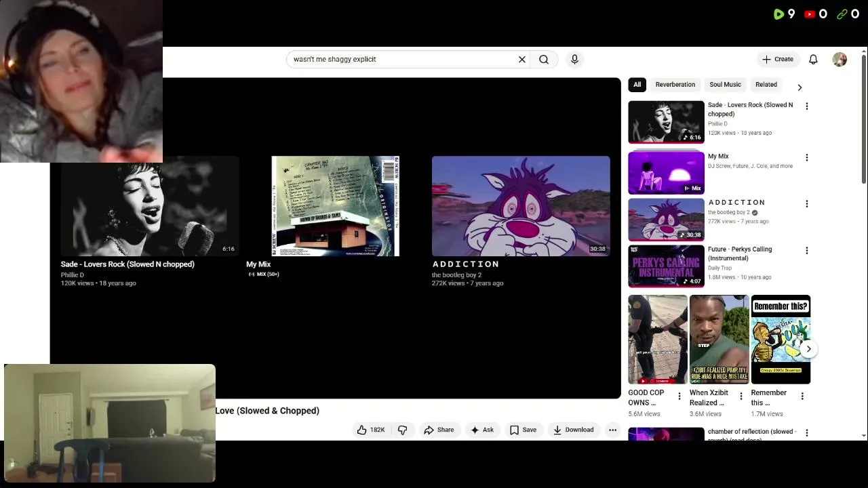This screenshot has height=488, width=868.
Task: Open sidebar ADDICTION cat thumbnail
Action: [666, 220]
